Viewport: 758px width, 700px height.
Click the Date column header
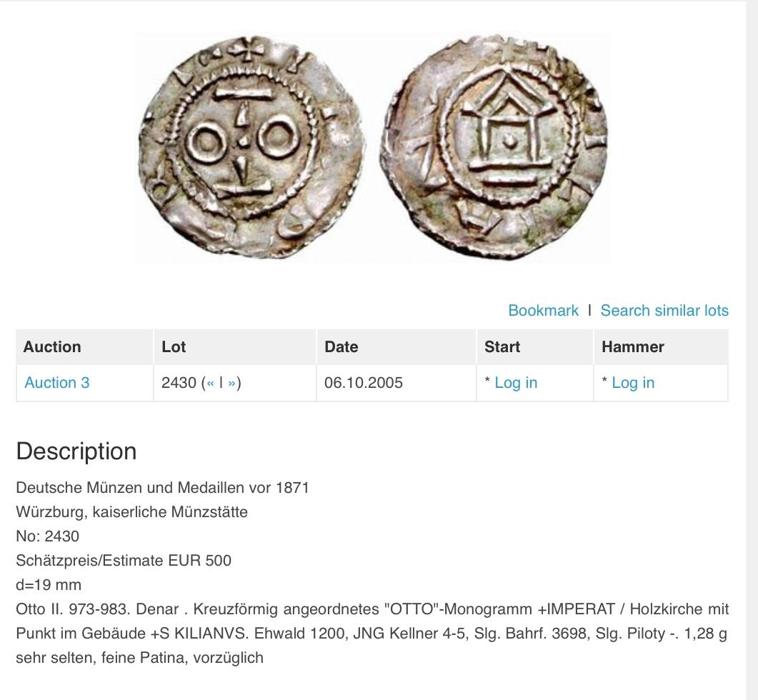[x=341, y=347]
